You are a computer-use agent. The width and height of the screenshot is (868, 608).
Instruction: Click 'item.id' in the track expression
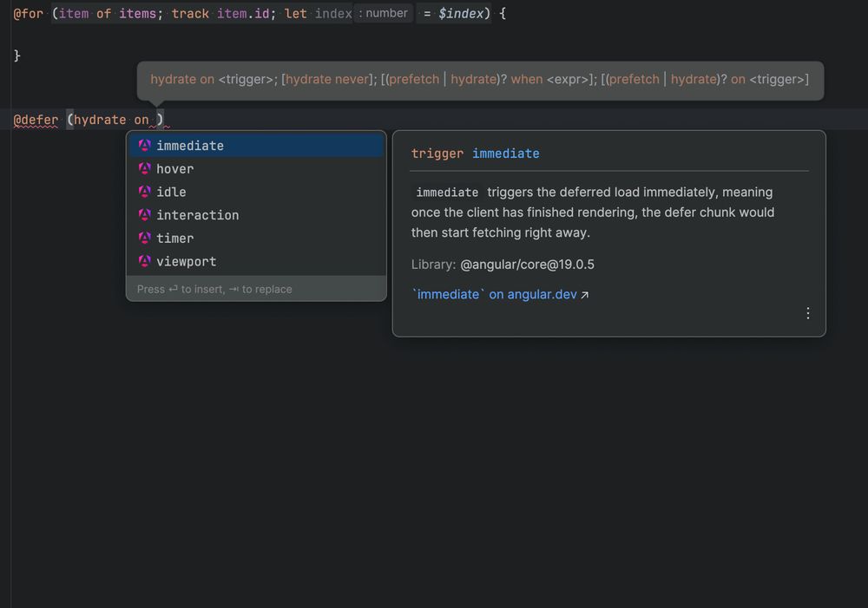point(242,13)
